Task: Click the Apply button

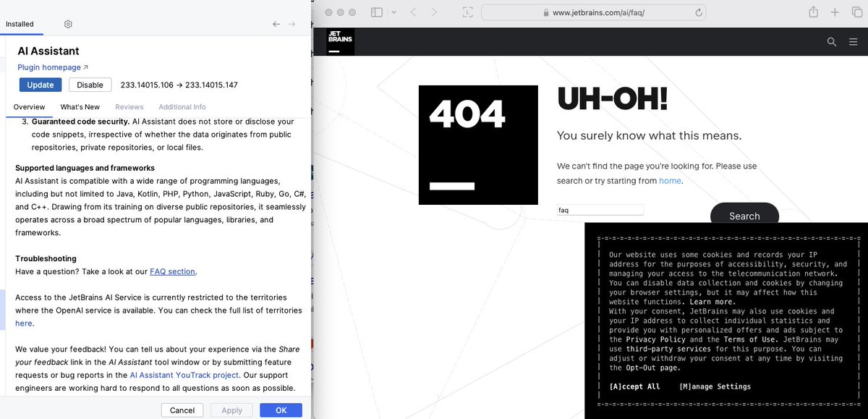Action: [231, 410]
